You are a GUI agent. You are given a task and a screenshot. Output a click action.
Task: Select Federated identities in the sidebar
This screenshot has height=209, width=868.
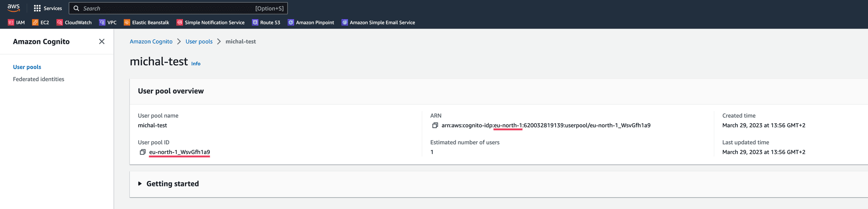(38, 79)
